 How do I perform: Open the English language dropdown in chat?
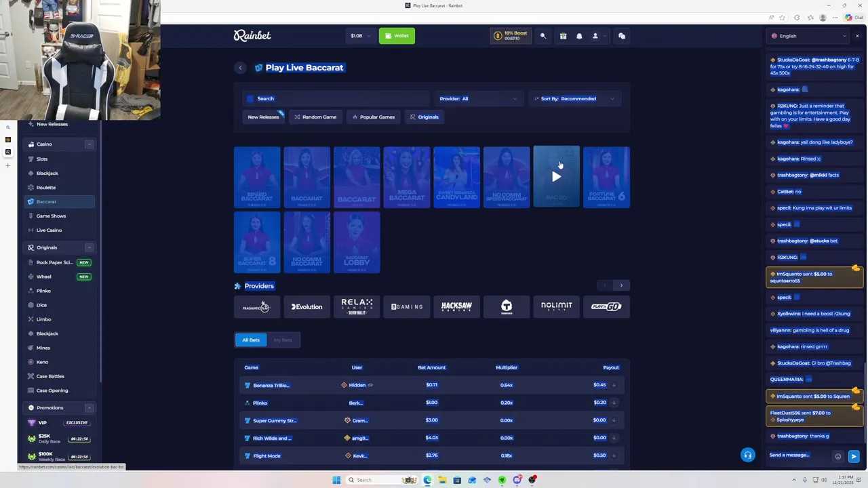click(808, 36)
